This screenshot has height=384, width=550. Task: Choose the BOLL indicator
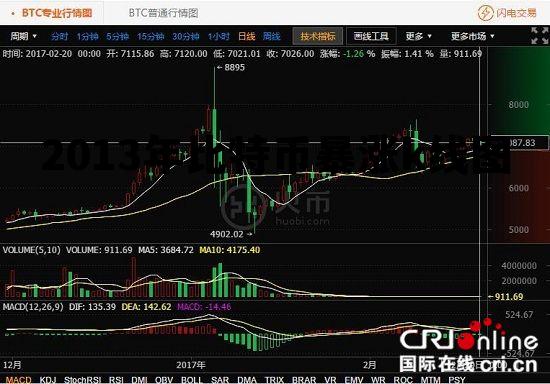tap(192, 380)
